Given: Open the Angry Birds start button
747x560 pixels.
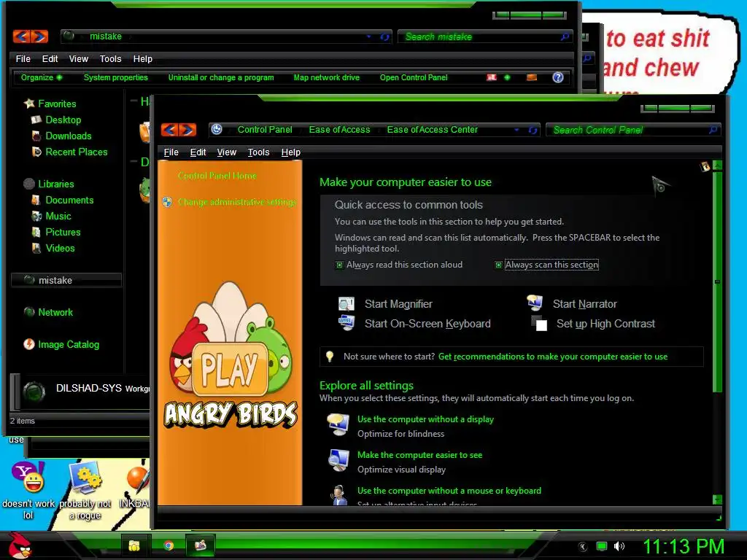Looking at the screenshot, I should coord(20,545).
